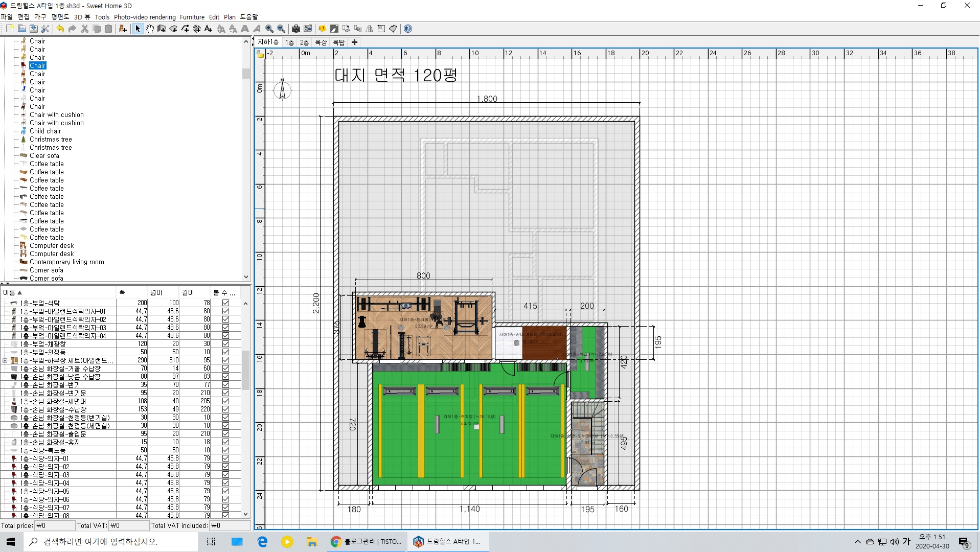Select the compass rose on the plan

(x=282, y=89)
